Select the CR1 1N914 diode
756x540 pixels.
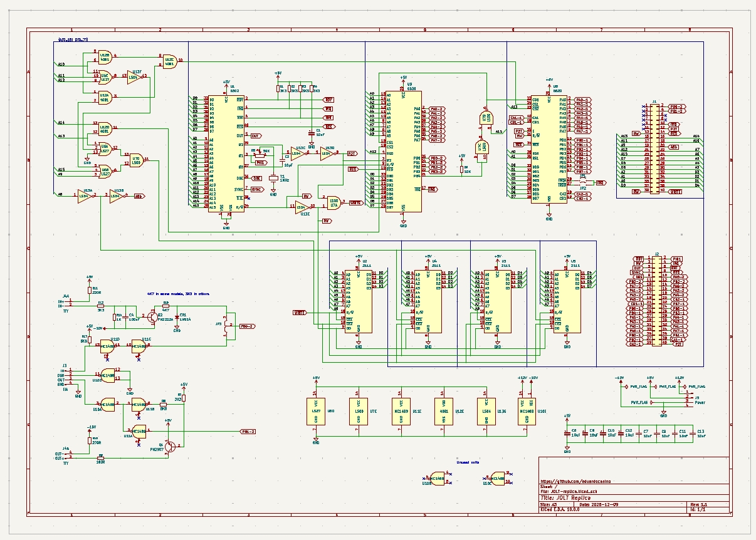(x=177, y=317)
